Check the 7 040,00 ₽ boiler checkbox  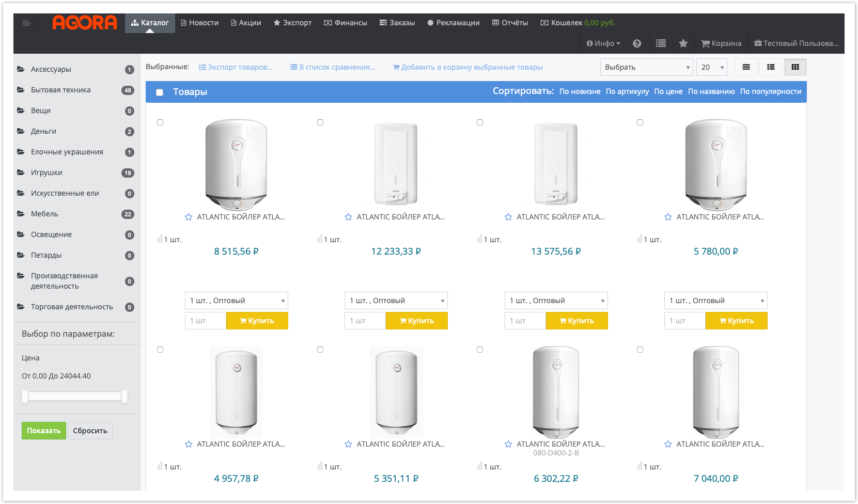[640, 350]
